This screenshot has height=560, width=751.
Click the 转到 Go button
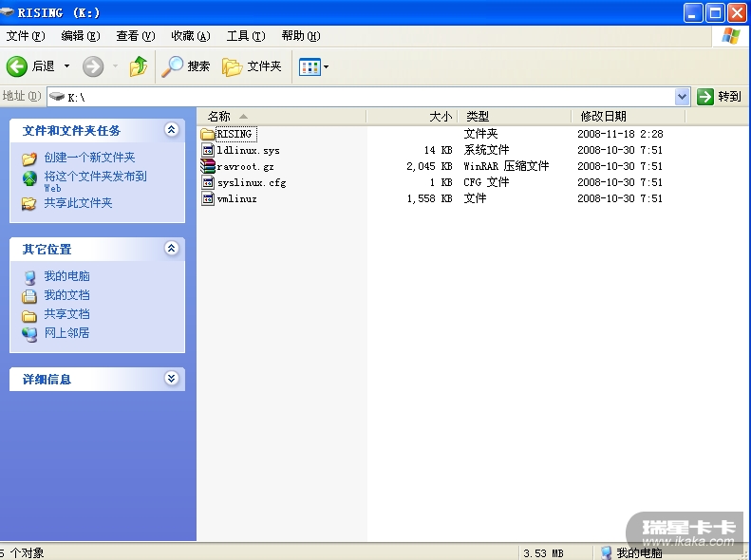coord(719,97)
